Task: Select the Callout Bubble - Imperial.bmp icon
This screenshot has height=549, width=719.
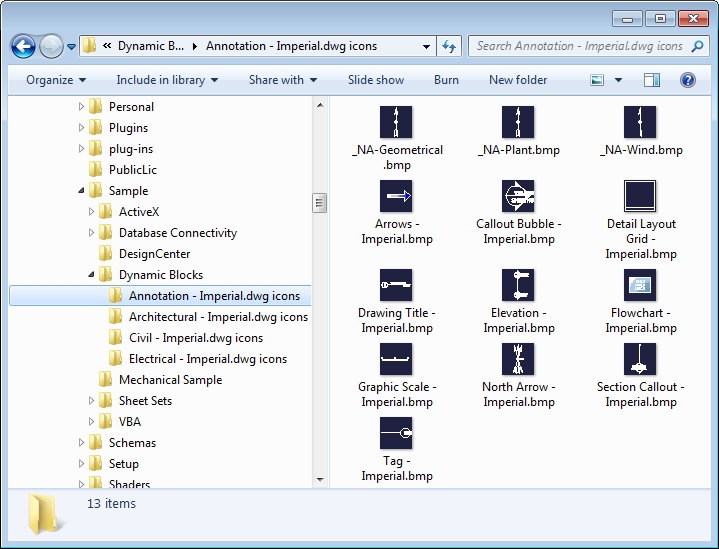Action: point(518,196)
